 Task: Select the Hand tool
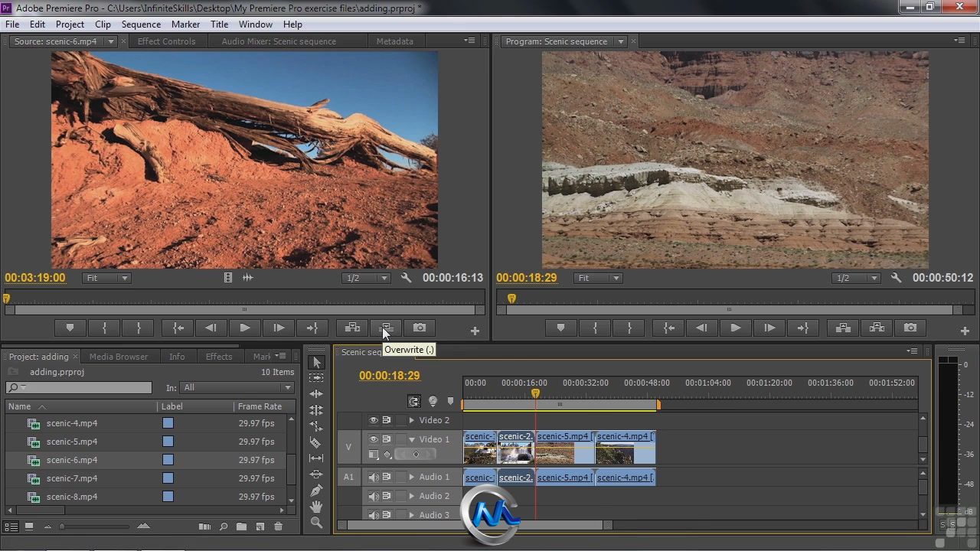click(x=316, y=507)
